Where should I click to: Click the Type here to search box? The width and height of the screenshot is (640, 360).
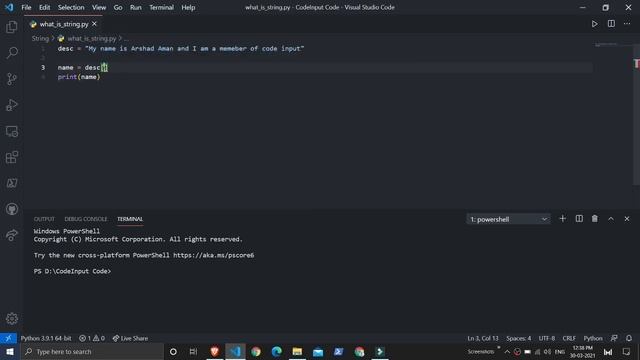[x=91, y=351]
